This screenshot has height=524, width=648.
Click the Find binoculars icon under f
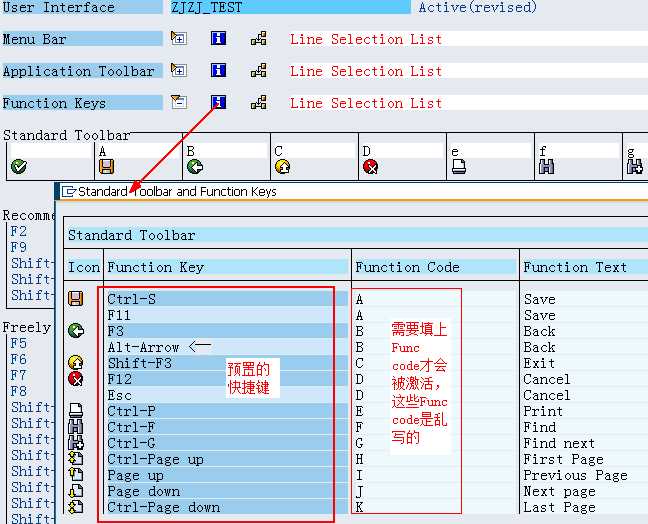click(x=546, y=167)
